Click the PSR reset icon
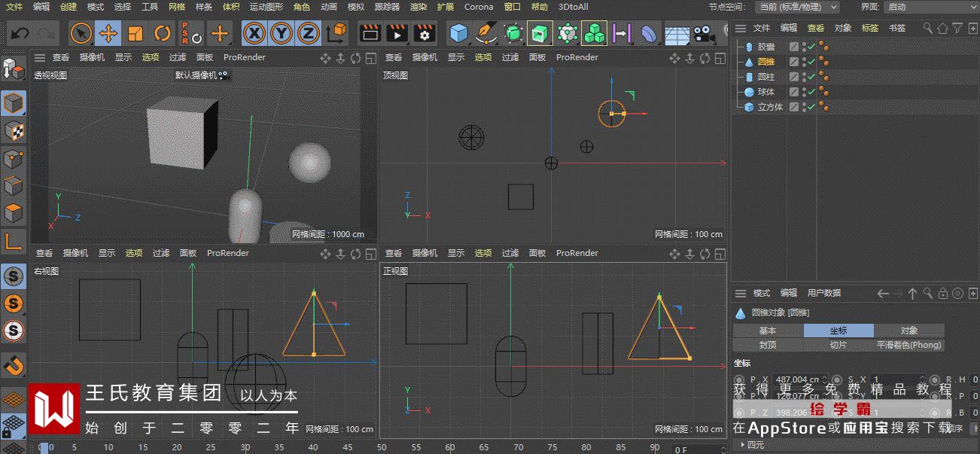 pos(190,34)
